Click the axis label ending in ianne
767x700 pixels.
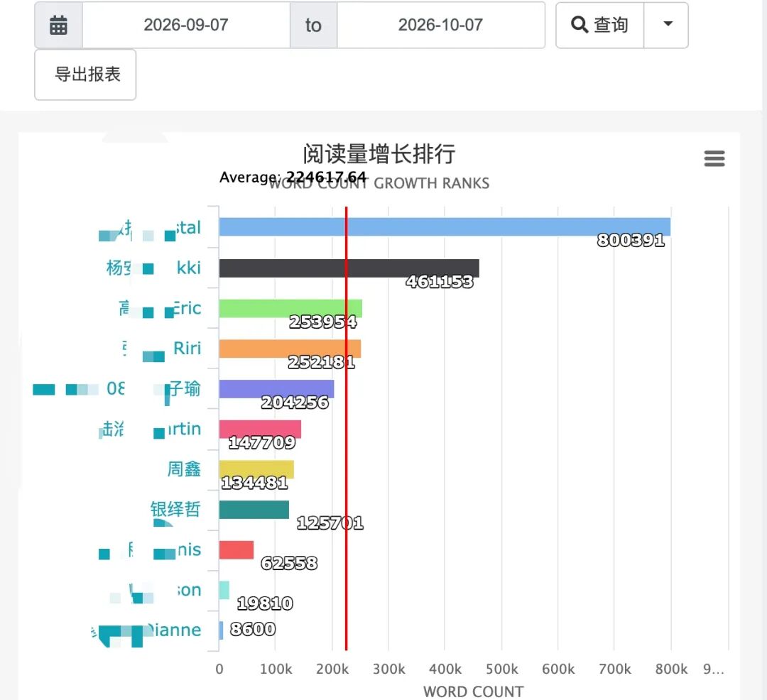point(146,630)
